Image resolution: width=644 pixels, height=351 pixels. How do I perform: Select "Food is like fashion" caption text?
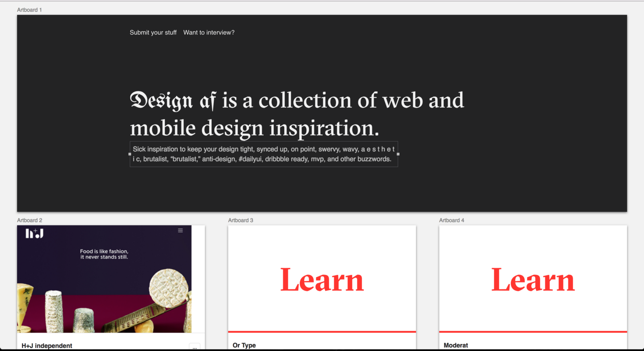click(x=104, y=254)
